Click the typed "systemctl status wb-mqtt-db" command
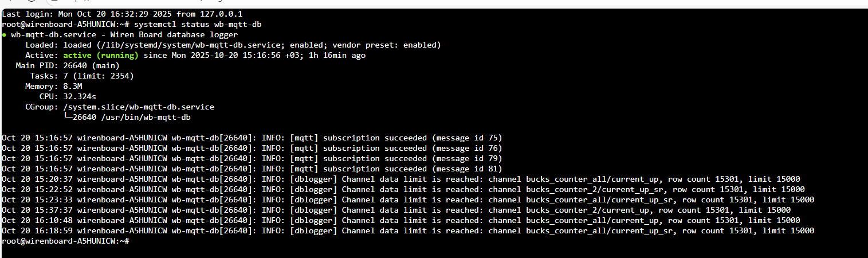868x258 pixels. [198, 25]
